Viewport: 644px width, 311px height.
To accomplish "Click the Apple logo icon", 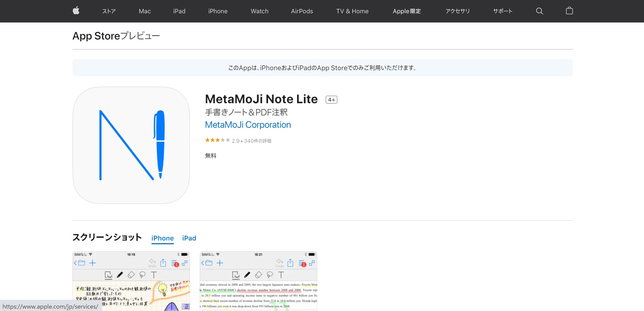I will [x=76, y=11].
